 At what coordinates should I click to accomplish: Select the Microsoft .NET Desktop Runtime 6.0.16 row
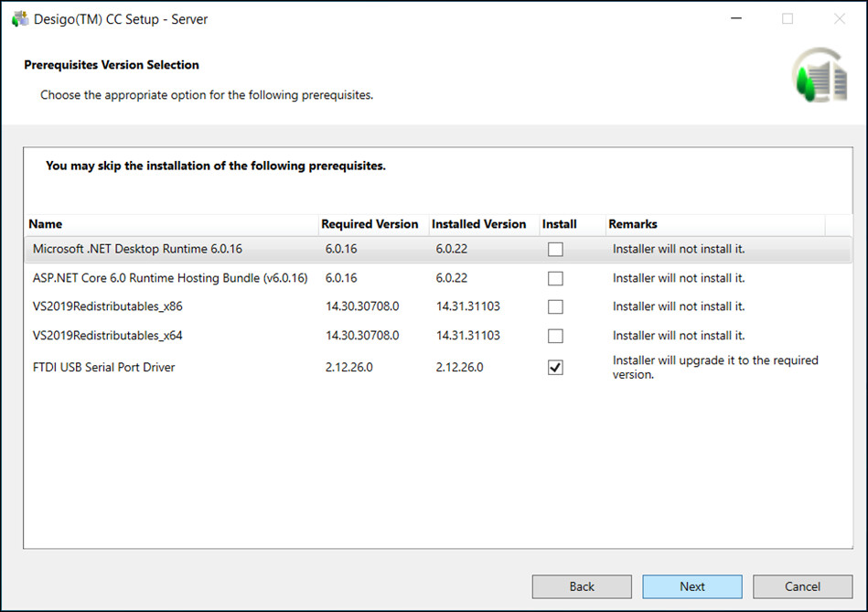(x=137, y=249)
